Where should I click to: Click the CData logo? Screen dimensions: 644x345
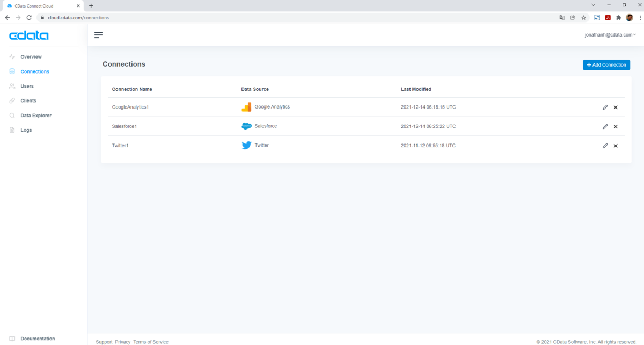pos(29,36)
